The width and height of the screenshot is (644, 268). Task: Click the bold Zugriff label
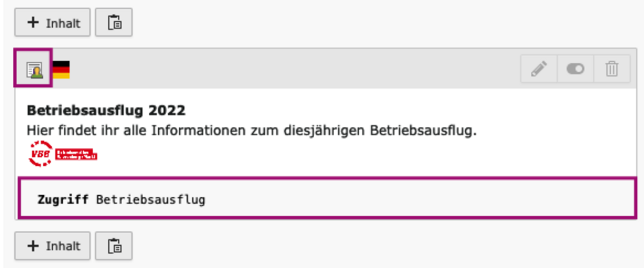63,199
